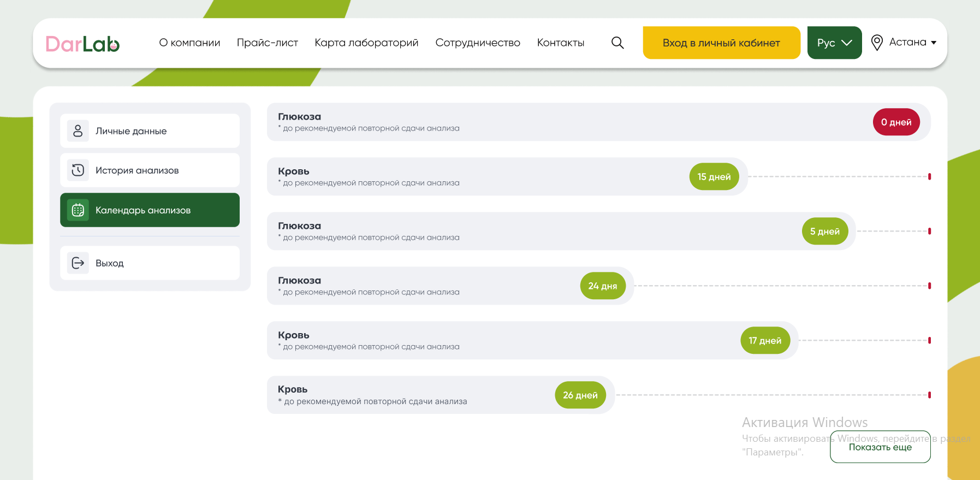Click the subtitle note in the 15 дней row

[369, 183]
